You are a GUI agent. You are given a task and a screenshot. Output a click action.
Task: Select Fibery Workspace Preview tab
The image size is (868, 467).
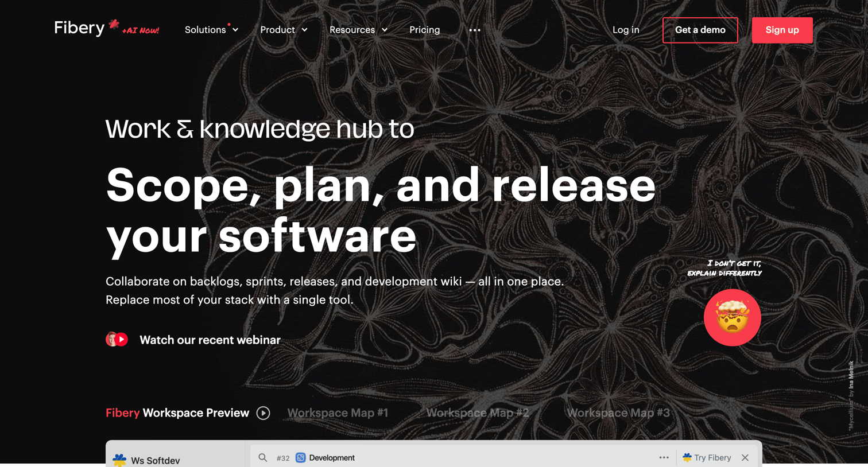[x=177, y=413]
